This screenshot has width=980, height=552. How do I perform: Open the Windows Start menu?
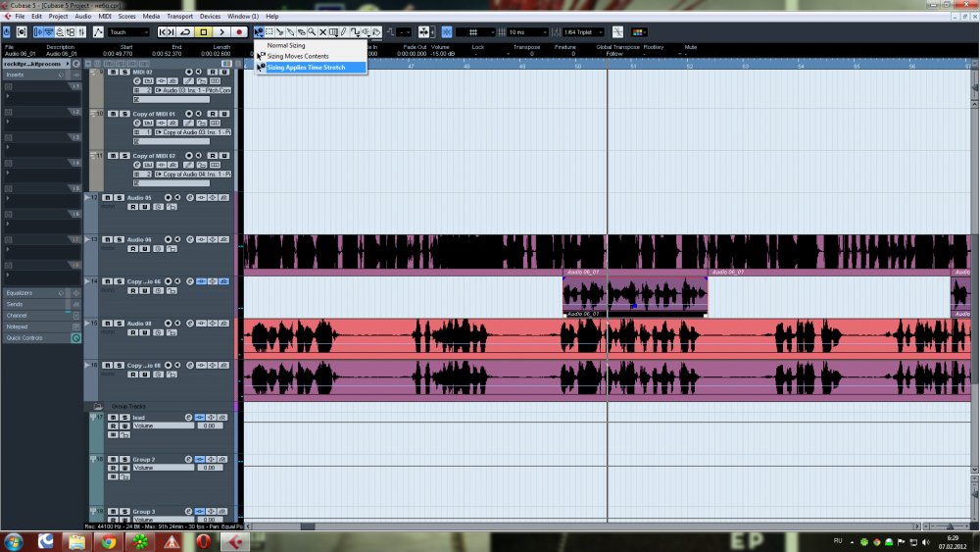pyautogui.click(x=14, y=541)
